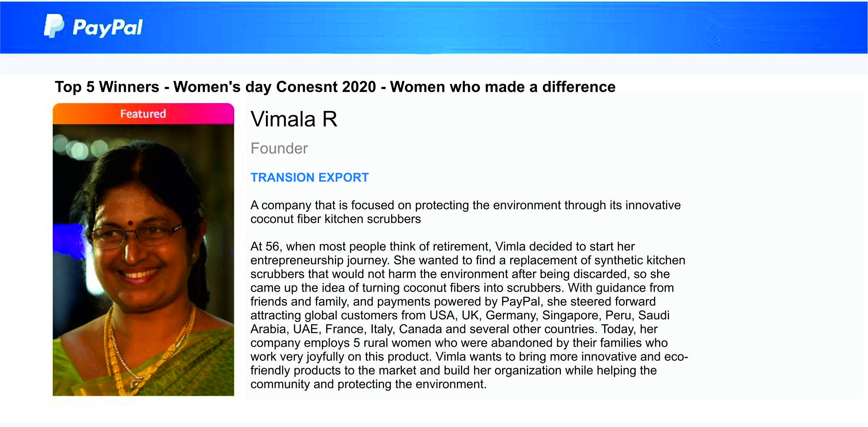Screen dimensions: 868x427
Task: Click the biography sentence starting "At 56"
Action: click(x=442, y=247)
